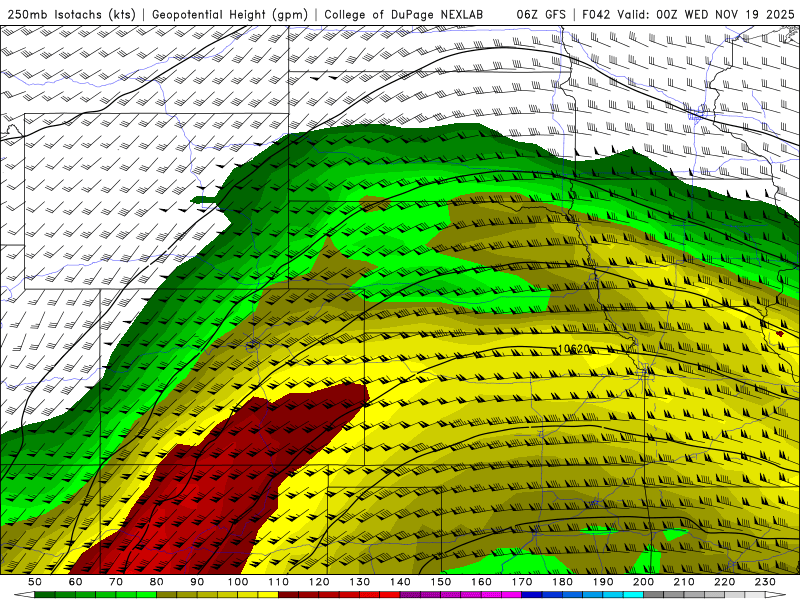Click the '70' value on the color scale
This screenshot has height=600, width=800.
116,582
